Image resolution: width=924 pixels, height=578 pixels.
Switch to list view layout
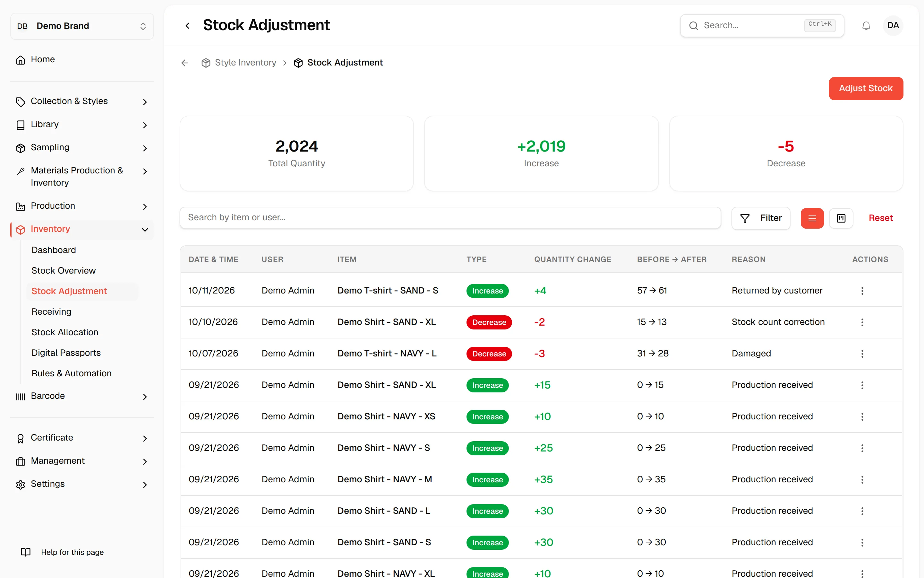(812, 218)
